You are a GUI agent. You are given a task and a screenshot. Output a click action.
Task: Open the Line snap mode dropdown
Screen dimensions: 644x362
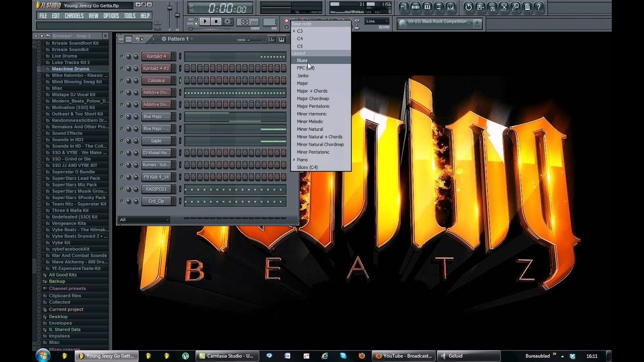[x=377, y=21]
